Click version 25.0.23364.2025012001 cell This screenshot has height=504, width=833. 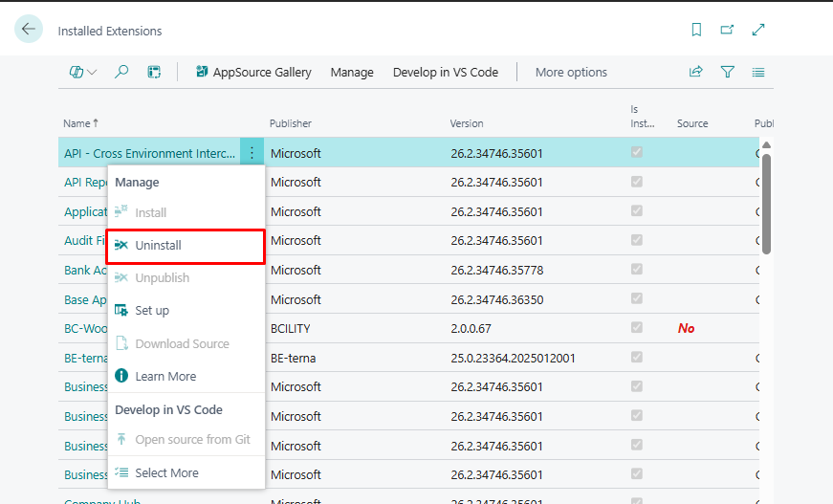point(513,358)
